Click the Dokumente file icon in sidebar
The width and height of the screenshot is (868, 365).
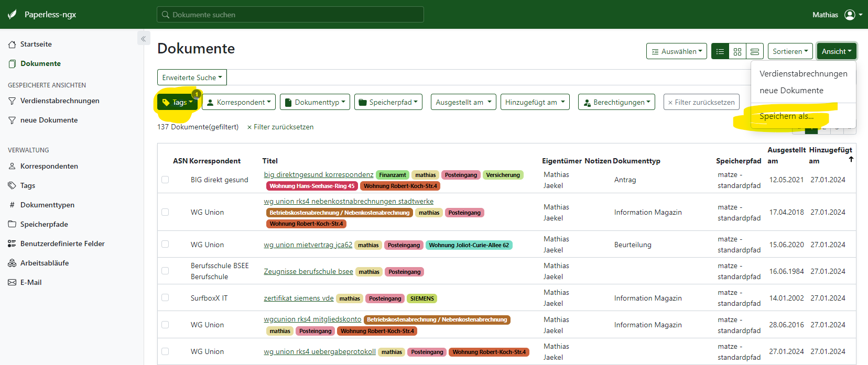(12, 64)
